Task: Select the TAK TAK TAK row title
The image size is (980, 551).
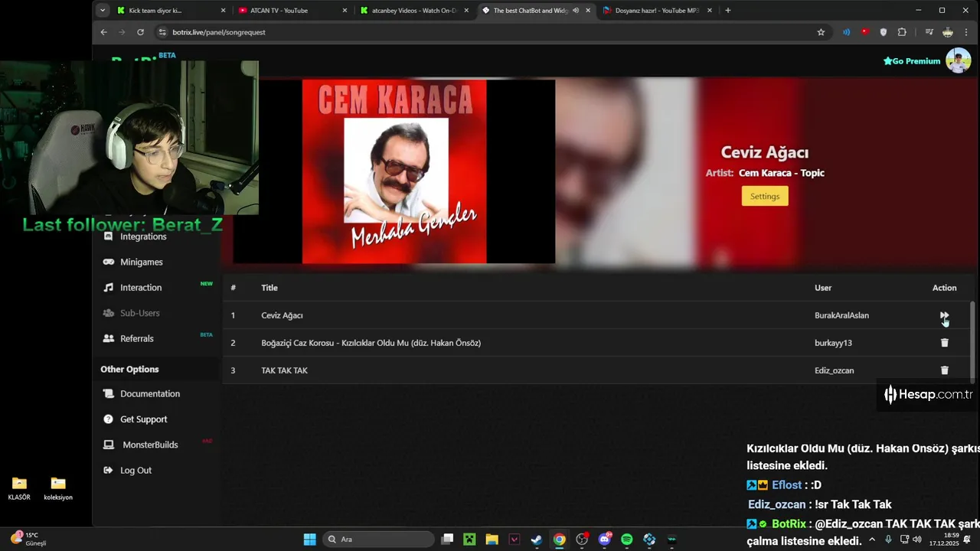Action: click(284, 370)
